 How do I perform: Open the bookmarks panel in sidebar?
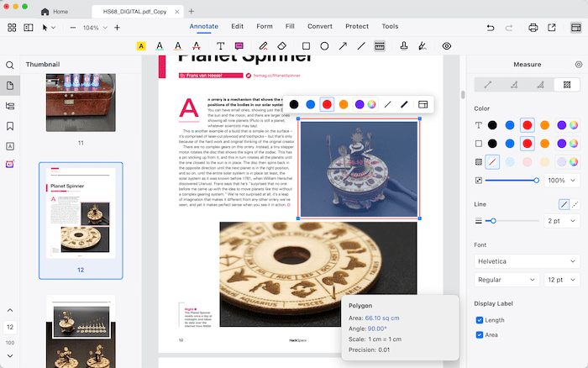point(10,126)
